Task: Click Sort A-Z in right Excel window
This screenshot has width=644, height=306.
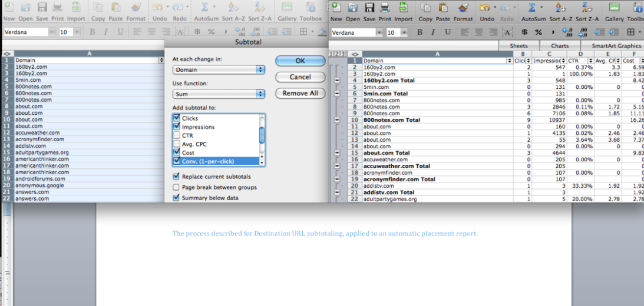Action: click(x=560, y=8)
